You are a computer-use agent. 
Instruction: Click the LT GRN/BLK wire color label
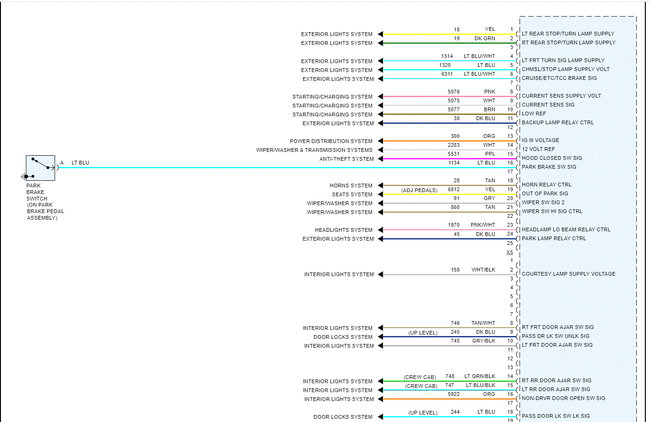(x=480, y=376)
